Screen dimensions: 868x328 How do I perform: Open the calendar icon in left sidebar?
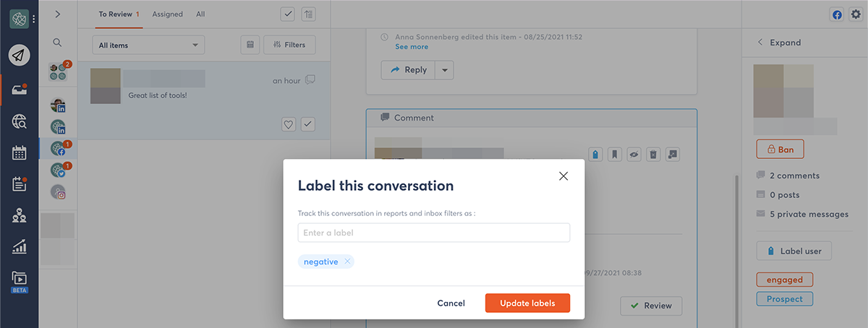click(x=20, y=152)
